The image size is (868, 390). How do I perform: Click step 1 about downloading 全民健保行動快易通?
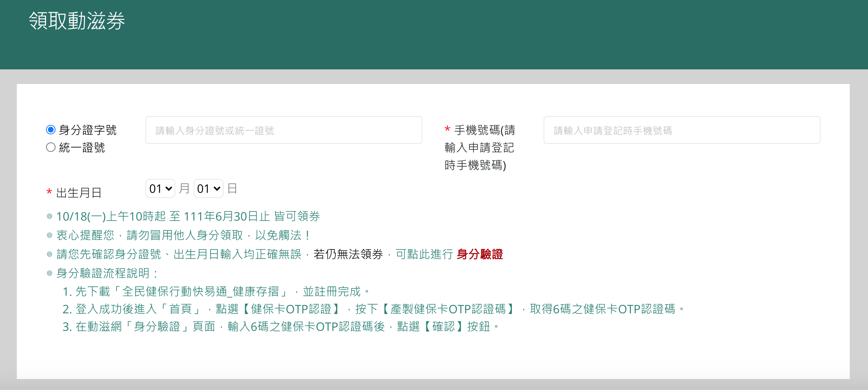pyautogui.click(x=216, y=291)
